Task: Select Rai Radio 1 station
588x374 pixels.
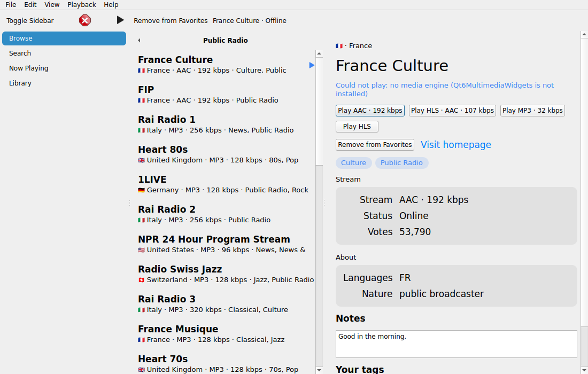Action: point(226,125)
